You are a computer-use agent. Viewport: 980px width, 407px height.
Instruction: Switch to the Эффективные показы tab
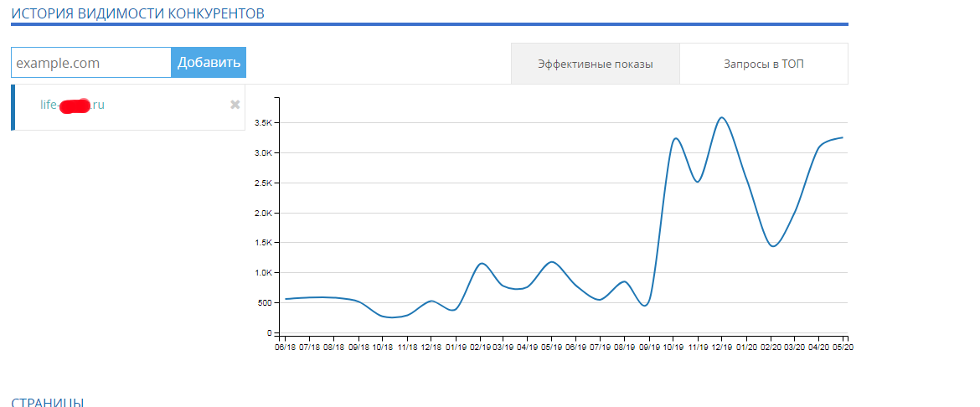pos(596,64)
